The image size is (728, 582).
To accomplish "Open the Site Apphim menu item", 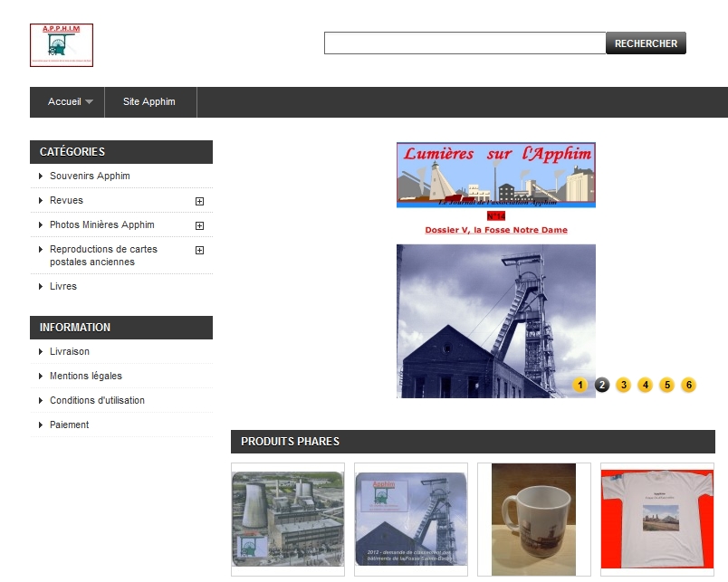I will 149,101.
